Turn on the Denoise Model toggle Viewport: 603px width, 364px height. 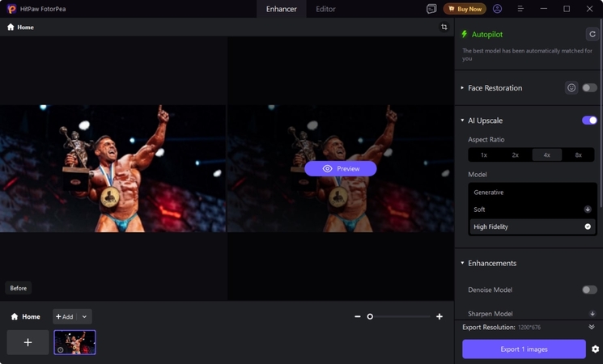pyautogui.click(x=589, y=290)
